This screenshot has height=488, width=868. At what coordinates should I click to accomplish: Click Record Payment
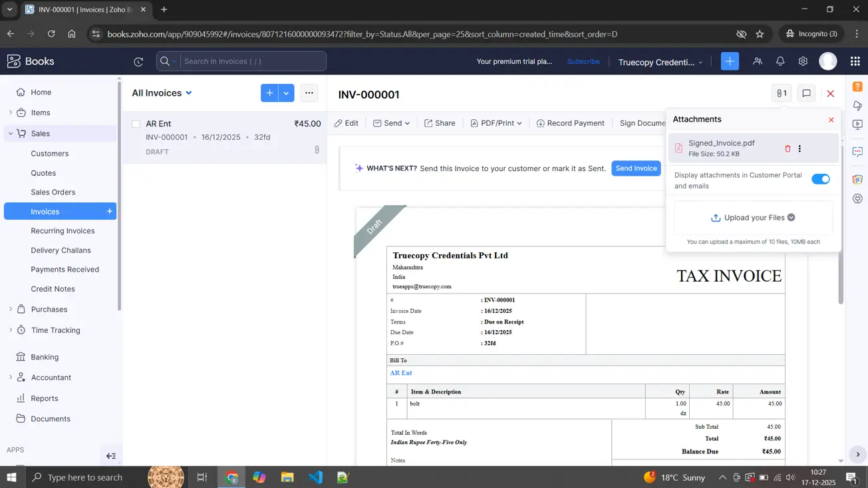click(x=571, y=123)
